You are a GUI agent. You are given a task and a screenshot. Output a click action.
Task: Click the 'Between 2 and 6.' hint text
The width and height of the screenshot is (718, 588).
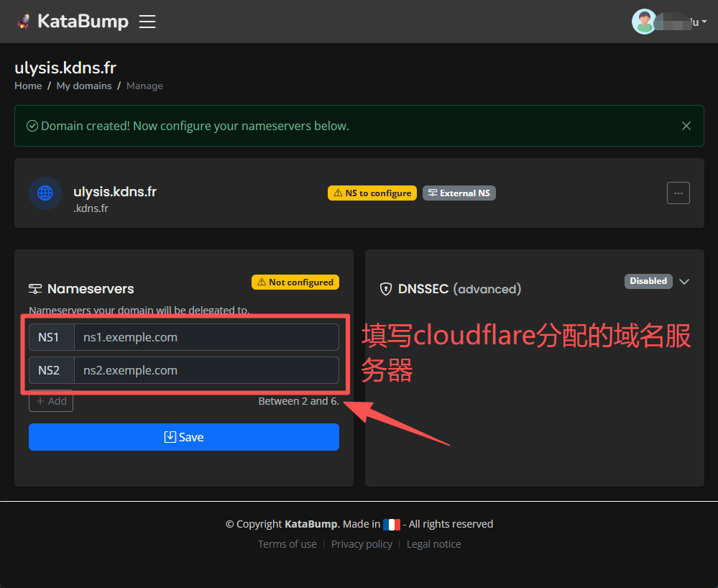pyautogui.click(x=298, y=401)
